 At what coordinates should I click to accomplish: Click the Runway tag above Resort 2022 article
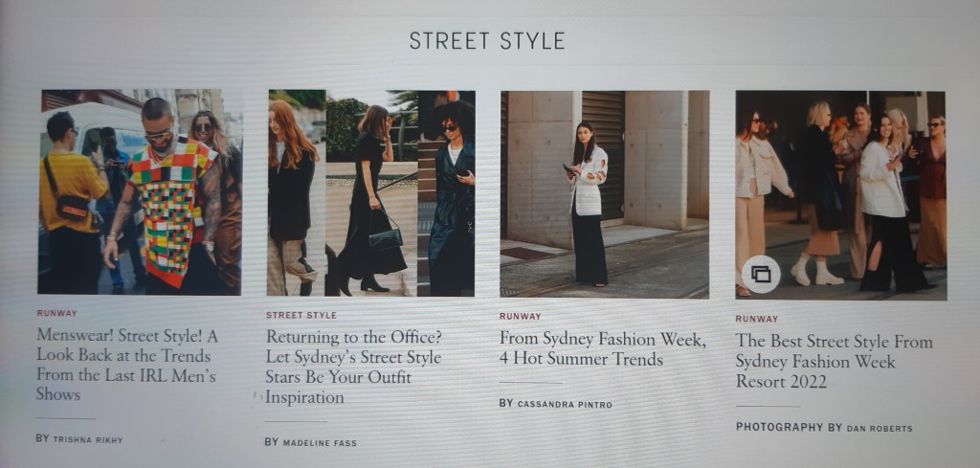click(x=756, y=319)
